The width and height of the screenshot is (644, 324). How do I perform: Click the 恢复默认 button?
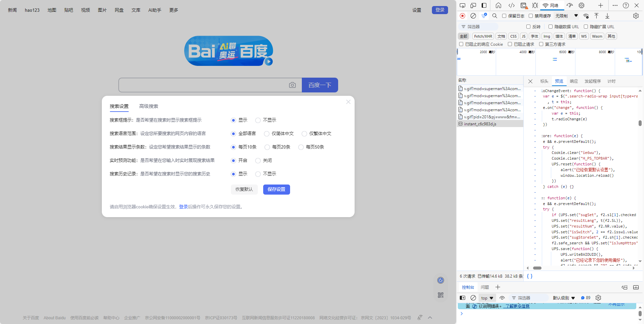point(244,190)
